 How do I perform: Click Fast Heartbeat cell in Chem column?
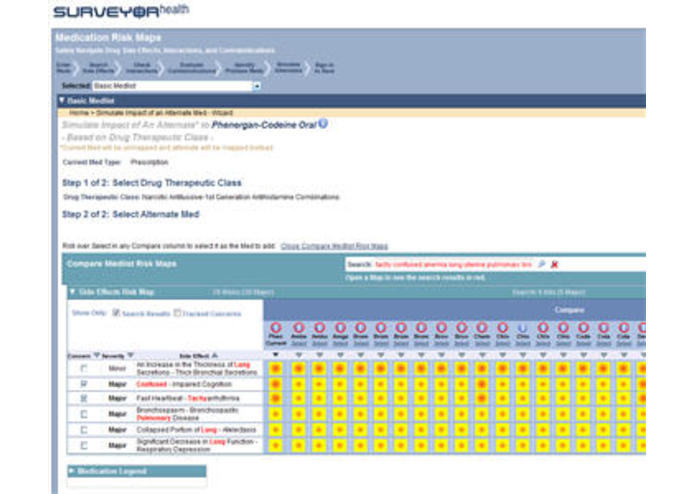pyautogui.click(x=482, y=399)
